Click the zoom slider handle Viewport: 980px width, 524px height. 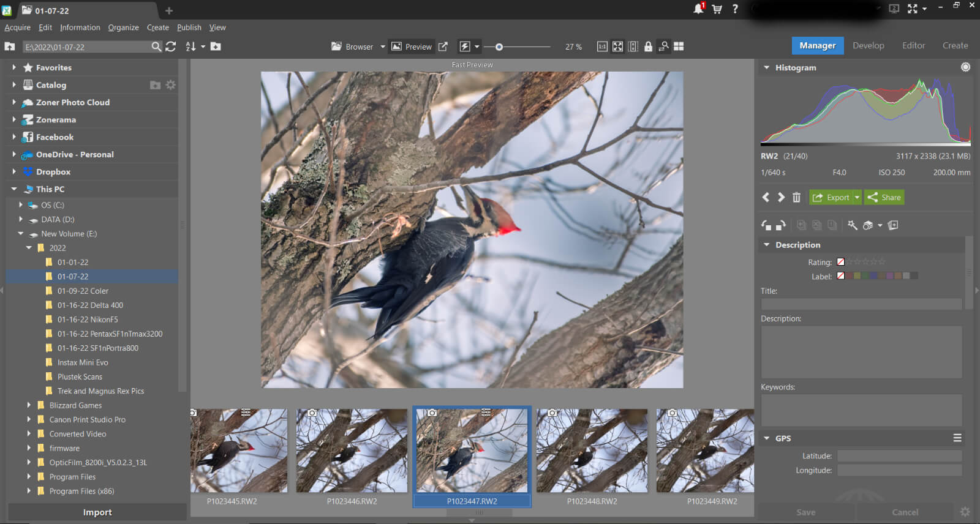(499, 47)
